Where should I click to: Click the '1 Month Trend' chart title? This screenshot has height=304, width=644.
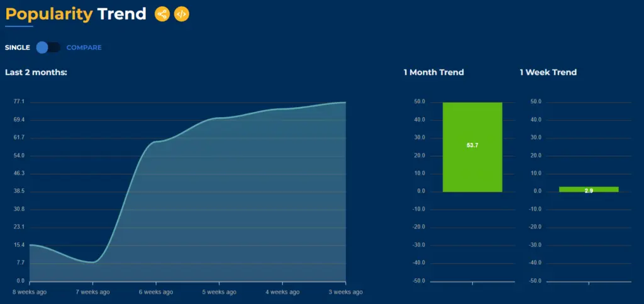point(433,72)
